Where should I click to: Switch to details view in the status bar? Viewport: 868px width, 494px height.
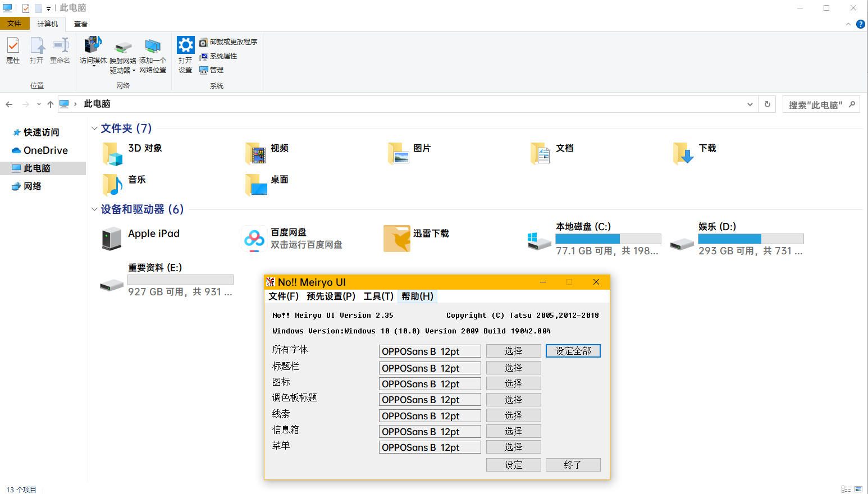[847, 488]
